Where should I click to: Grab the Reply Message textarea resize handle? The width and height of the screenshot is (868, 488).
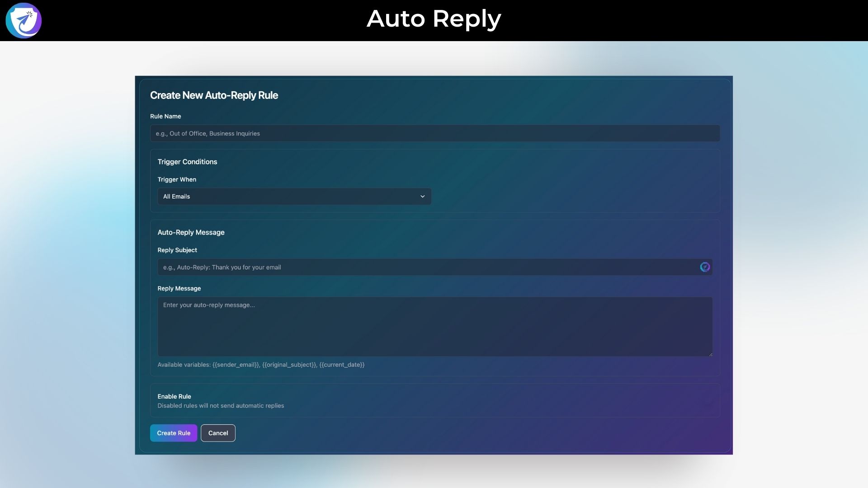point(710,354)
